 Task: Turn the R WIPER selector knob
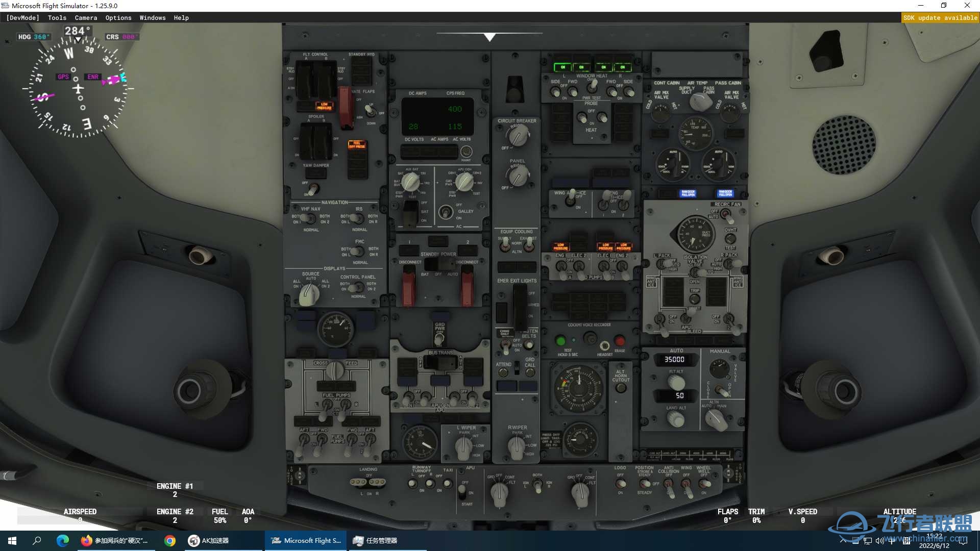pyautogui.click(x=516, y=448)
